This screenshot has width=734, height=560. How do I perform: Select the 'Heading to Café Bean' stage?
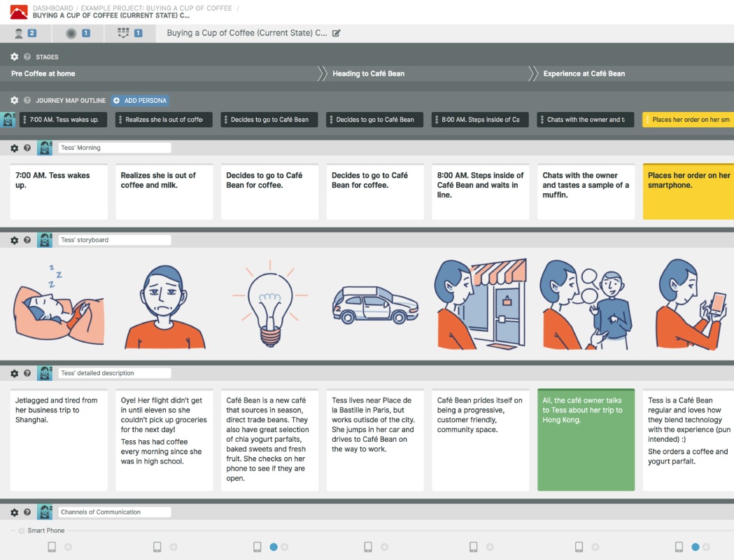point(369,73)
